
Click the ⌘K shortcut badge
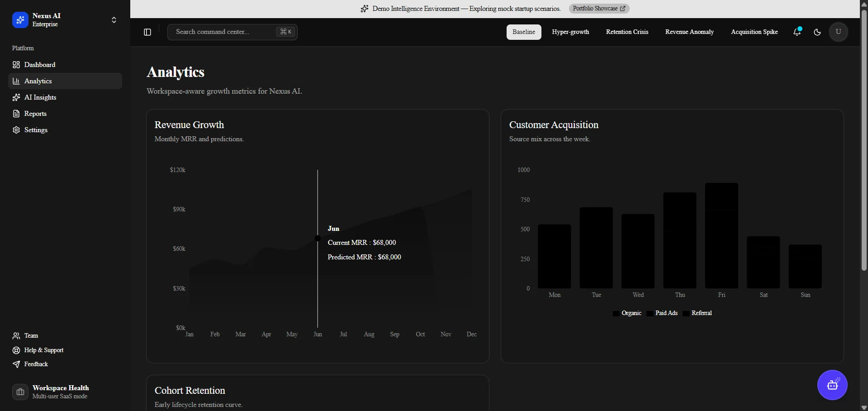click(286, 32)
